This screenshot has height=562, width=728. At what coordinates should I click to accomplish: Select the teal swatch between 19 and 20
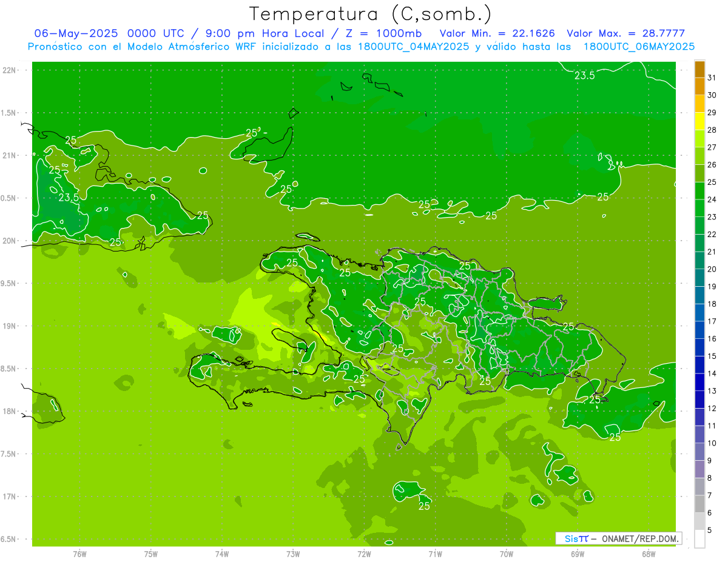click(699, 278)
